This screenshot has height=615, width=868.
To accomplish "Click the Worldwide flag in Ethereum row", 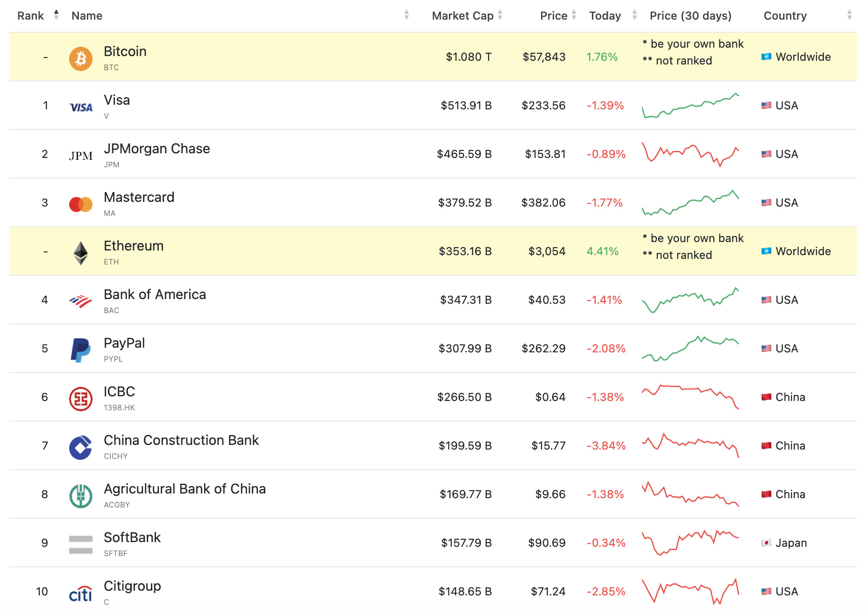I will point(766,251).
